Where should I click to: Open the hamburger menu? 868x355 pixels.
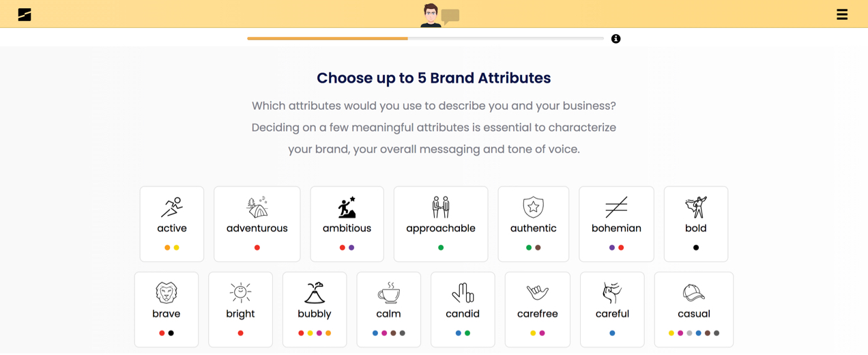coord(842,14)
